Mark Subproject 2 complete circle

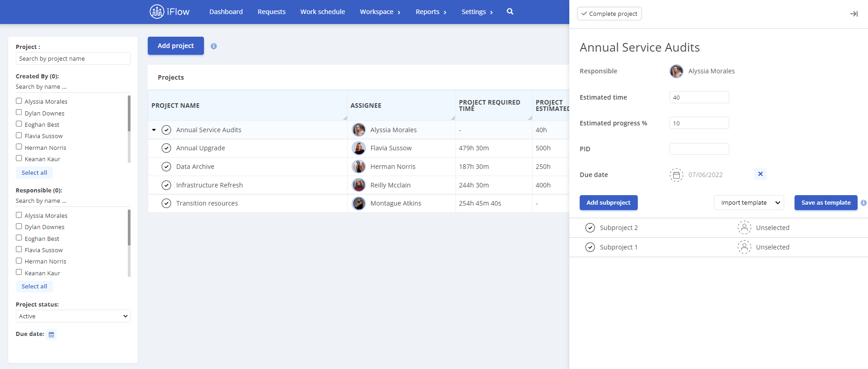tap(590, 228)
